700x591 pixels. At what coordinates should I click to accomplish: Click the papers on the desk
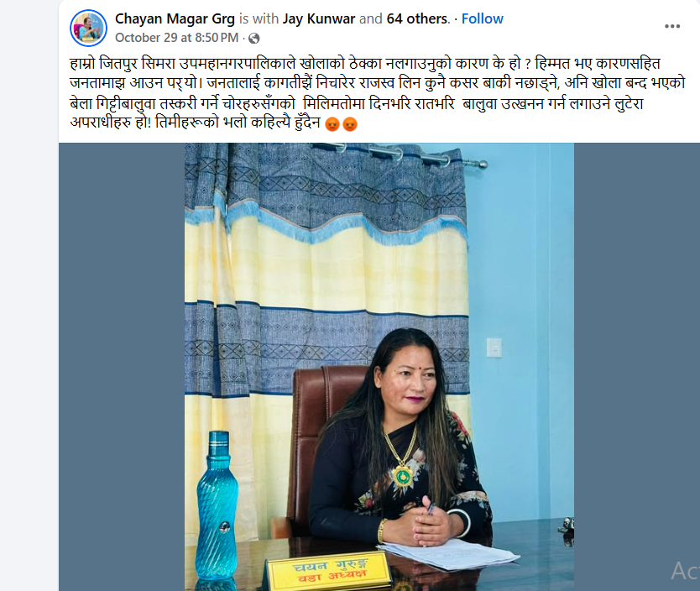tap(449, 553)
